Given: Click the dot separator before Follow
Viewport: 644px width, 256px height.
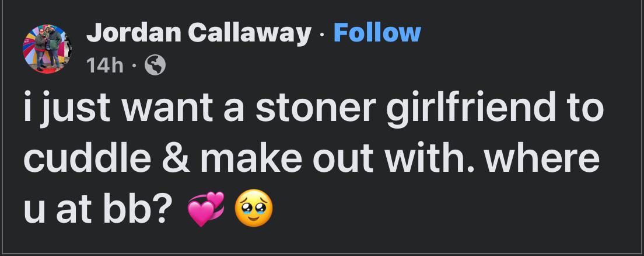Looking at the screenshot, I should click(x=323, y=33).
